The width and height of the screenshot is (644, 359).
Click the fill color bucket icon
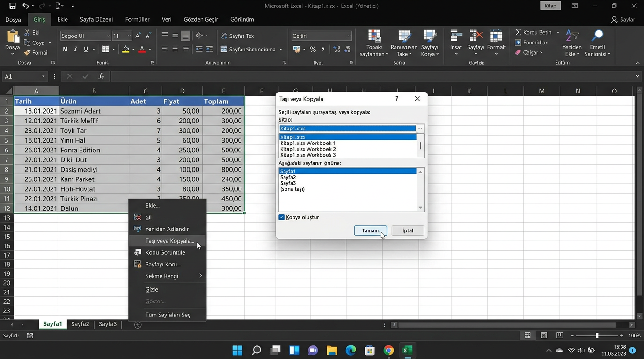(125, 49)
